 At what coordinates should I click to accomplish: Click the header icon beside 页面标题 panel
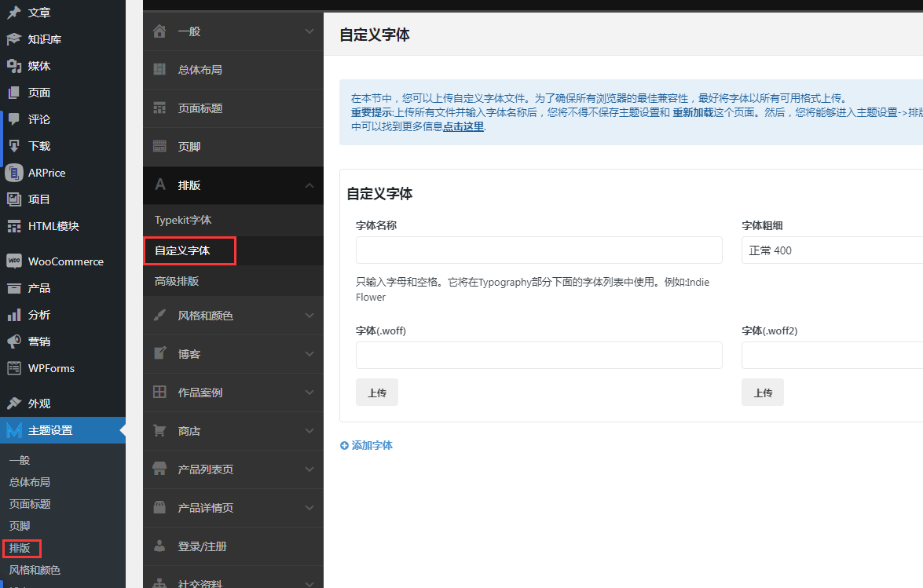(x=159, y=108)
